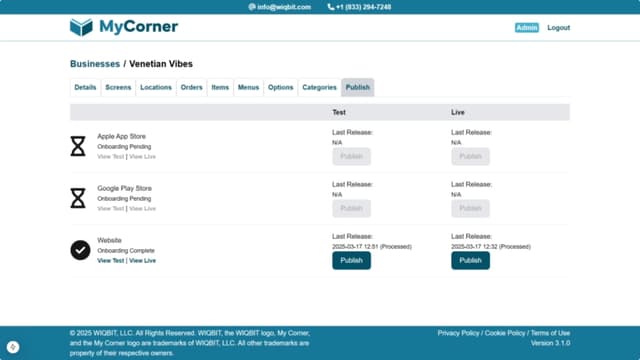Log out using the Logout link
Viewport: 640px width, 360px height.
click(x=558, y=28)
